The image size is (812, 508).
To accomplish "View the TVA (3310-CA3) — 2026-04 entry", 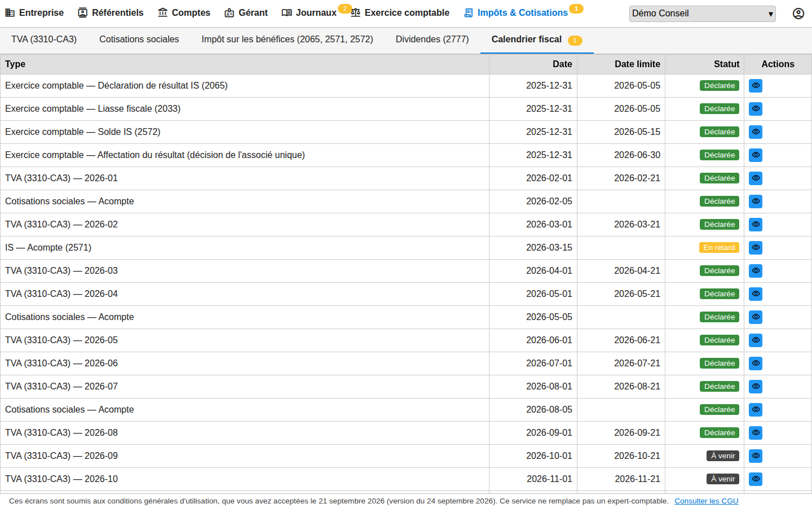I will (x=756, y=294).
